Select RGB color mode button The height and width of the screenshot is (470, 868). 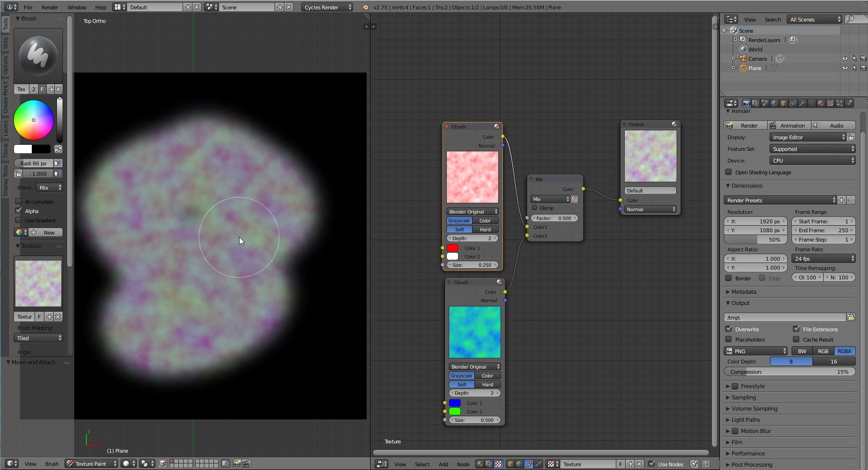823,351
